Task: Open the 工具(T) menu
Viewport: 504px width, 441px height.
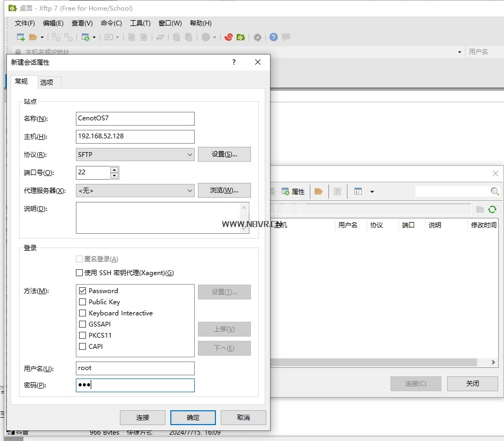Action: pyautogui.click(x=140, y=23)
